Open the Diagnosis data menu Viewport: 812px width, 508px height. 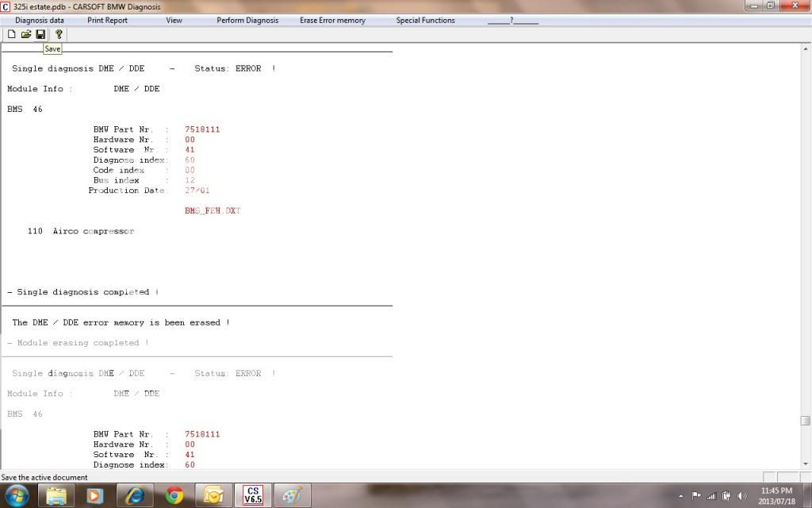40,20
